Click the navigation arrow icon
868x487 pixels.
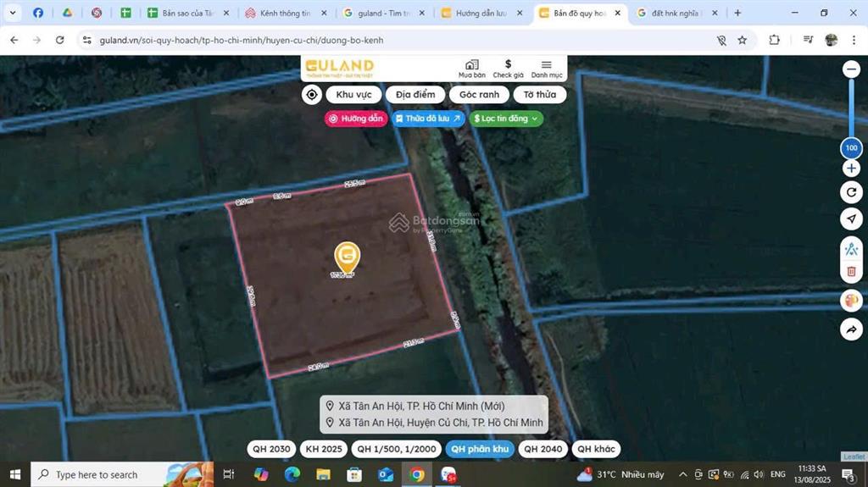[851, 219]
